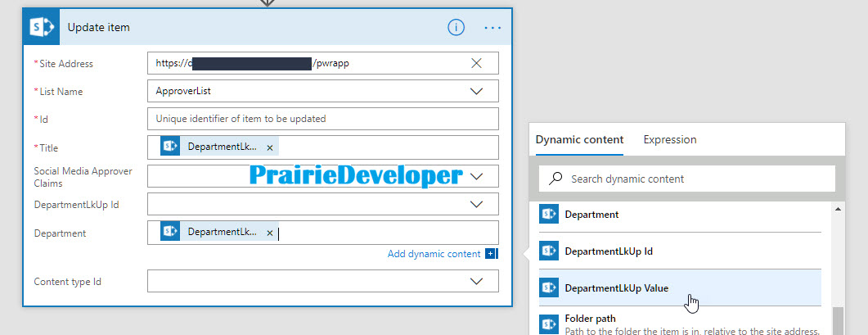
Task: Switch to the Expression tab
Action: [670, 140]
